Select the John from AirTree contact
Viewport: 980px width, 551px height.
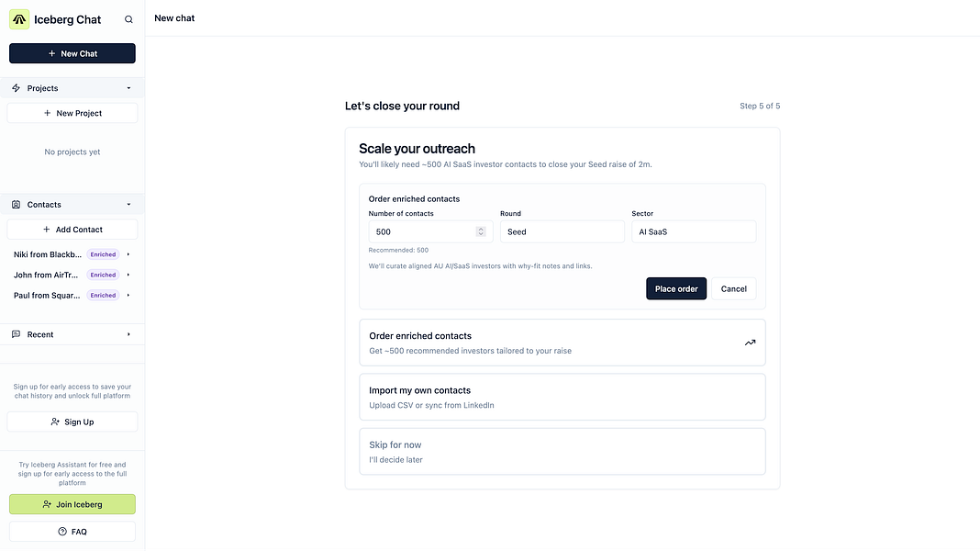click(47, 275)
